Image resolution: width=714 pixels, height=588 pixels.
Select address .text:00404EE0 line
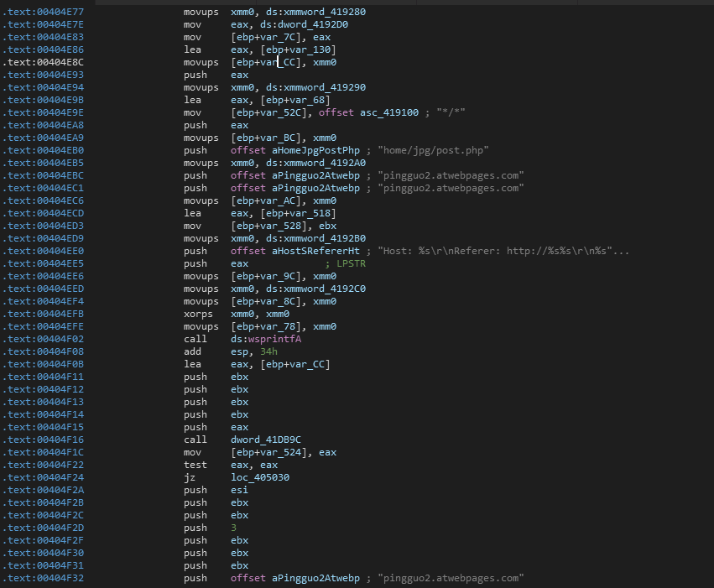tap(44, 251)
